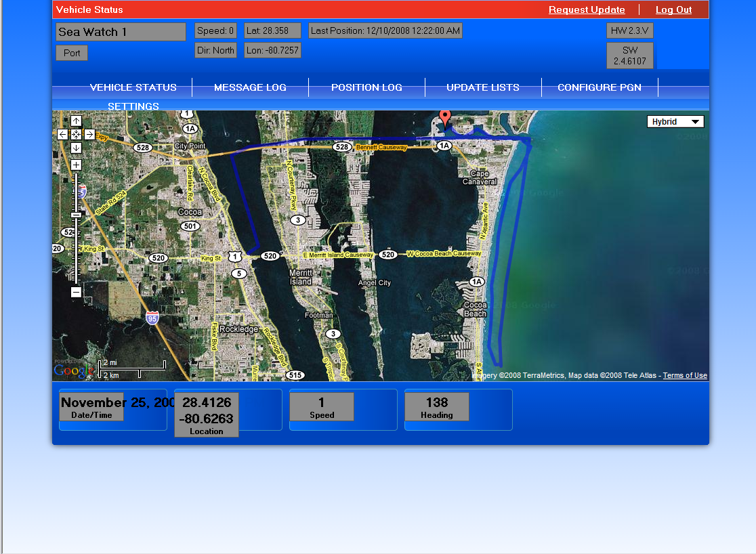Screen dimensions: 756x554
Task: Click the Heading panel showing 138
Action: [458, 409]
